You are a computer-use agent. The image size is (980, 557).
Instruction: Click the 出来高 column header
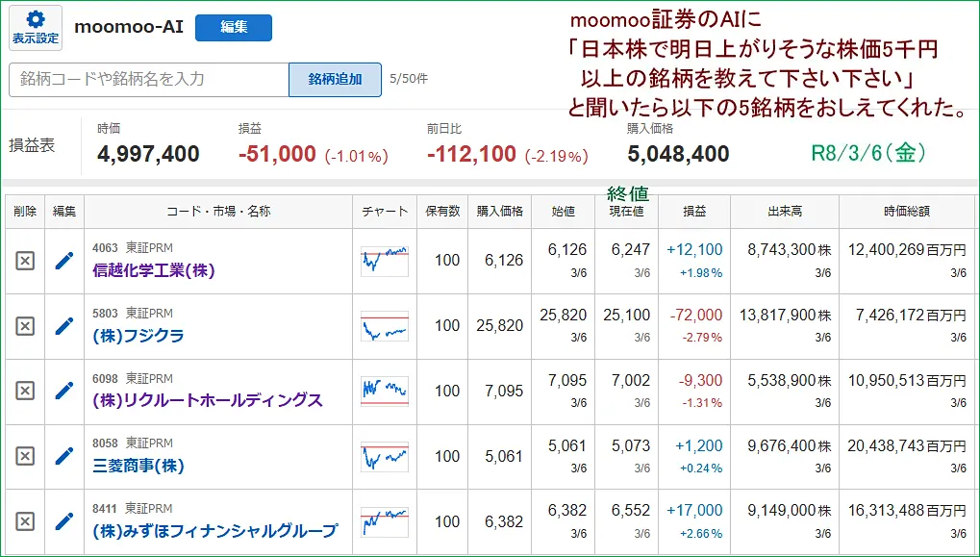pyautogui.click(x=784, y=208)
